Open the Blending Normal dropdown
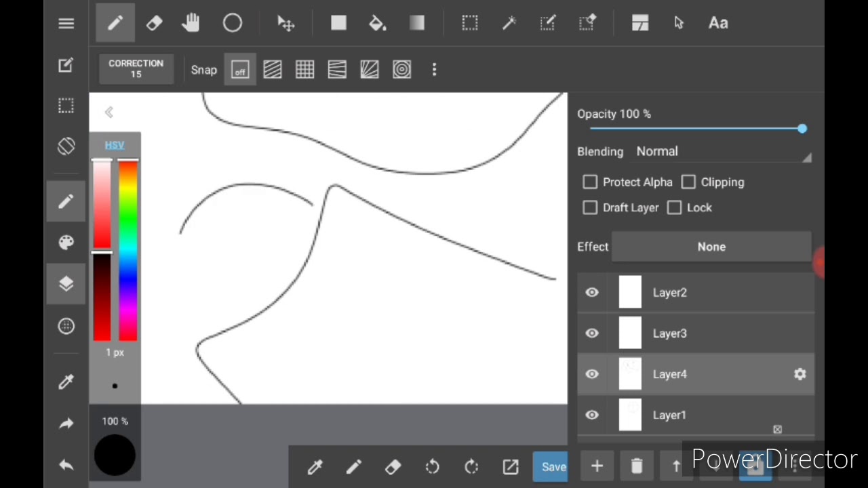This screenshot has width=868, height=488. [724, 152]
